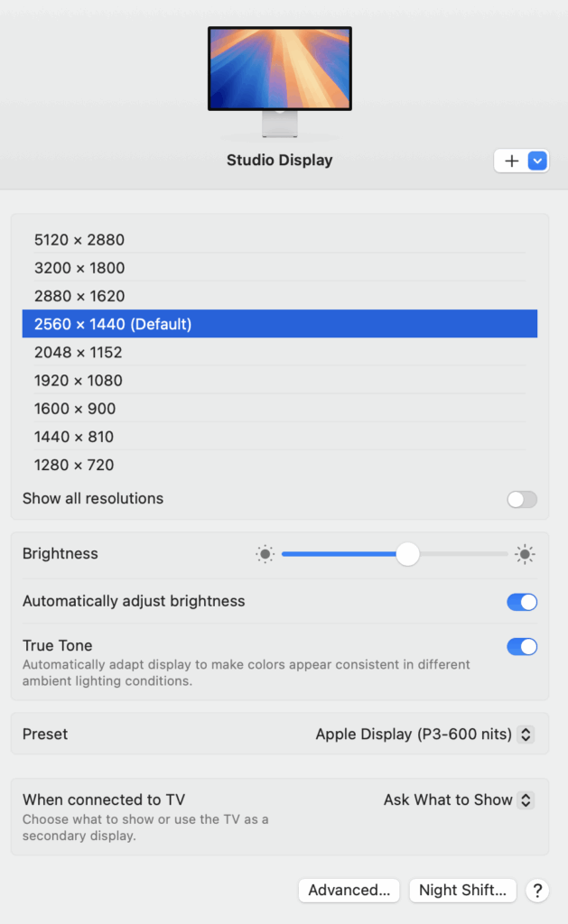This screenshot has height=924, width=568.
Task: Select the Studio Display monitor thumbnail
Action: (x=280, y=81)
